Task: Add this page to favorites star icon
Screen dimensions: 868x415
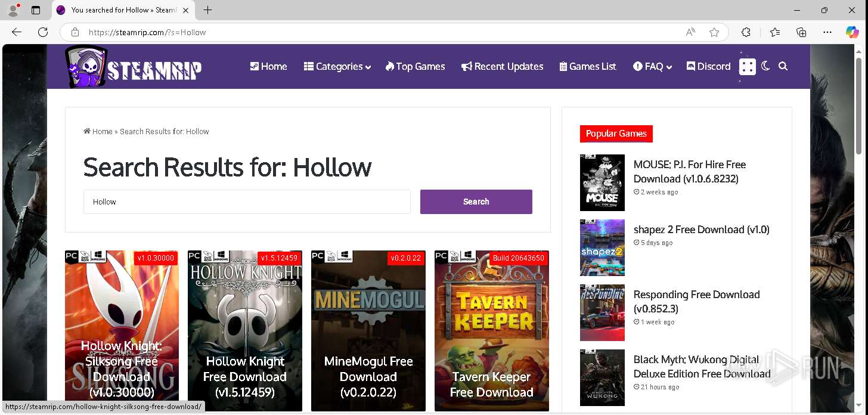Action: [714, 32]
